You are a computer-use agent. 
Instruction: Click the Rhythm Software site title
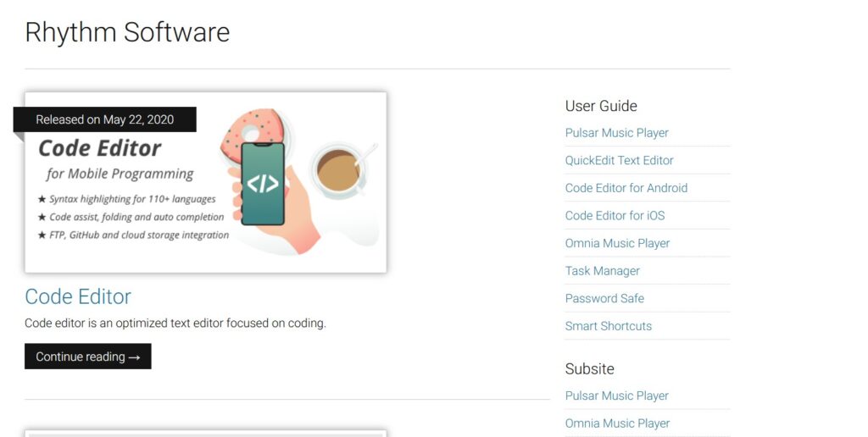[127, 32]
